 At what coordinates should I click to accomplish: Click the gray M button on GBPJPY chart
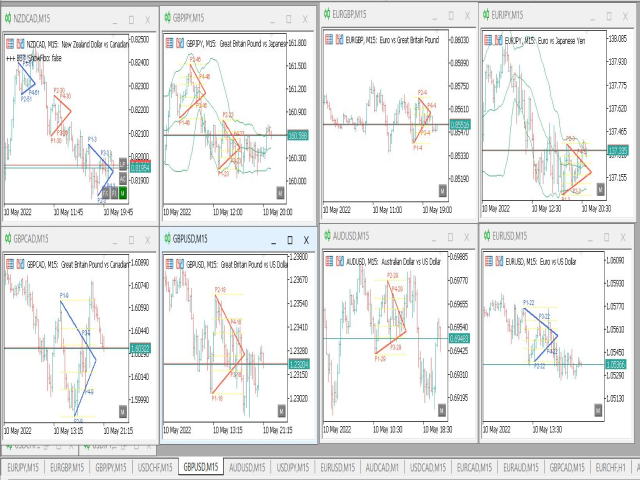pyautogui.click(x=280, y=193)
